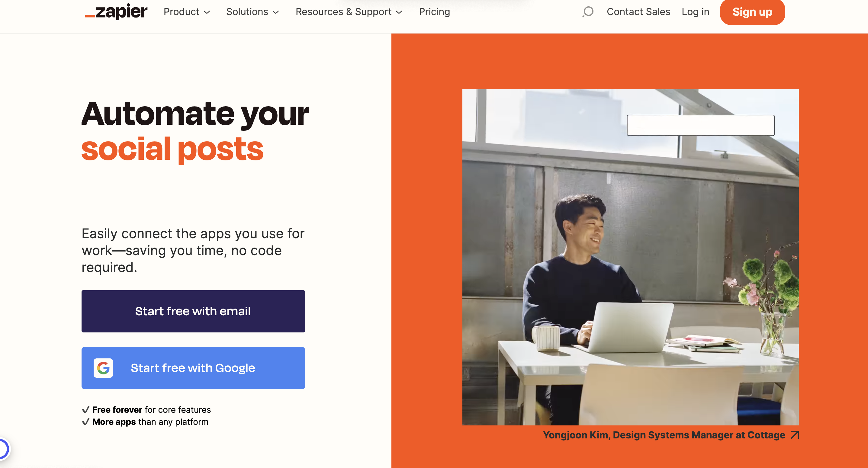Click the white input field over the photo
Image resolution: width=868 pixels, height=468 pixels.
[701, 125]
